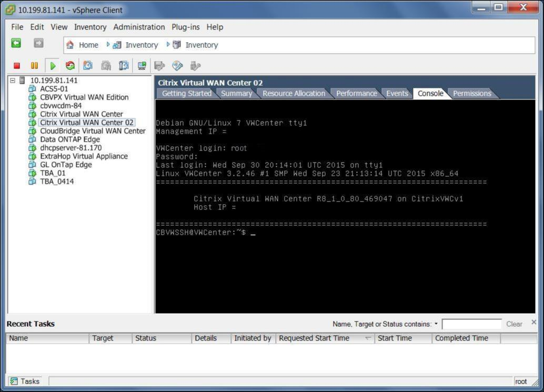
Task: Click the Recent Tasks filter text field
Action: pos(472,324)
